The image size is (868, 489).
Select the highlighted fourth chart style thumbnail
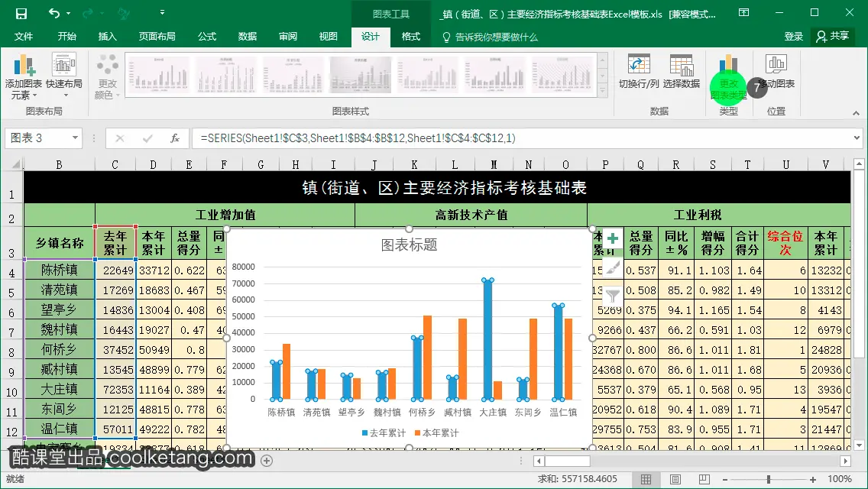[361, 75]
